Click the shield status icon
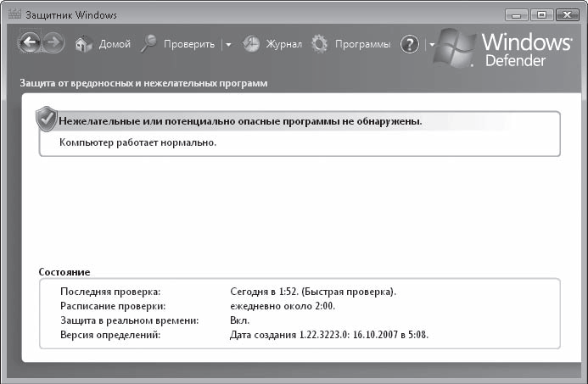This screenshot has width=588, height=384. click(x=46, y=120)
